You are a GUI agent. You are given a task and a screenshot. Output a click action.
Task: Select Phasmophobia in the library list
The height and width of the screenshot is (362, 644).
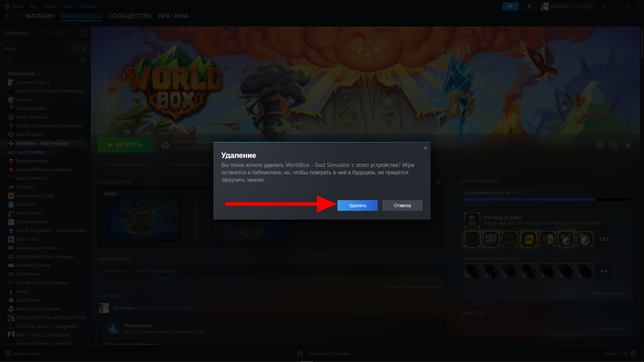click(x=31, y=108)
